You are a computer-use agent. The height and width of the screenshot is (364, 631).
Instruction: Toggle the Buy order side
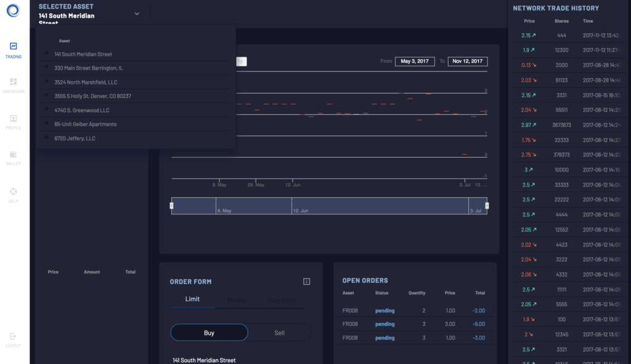210,333
